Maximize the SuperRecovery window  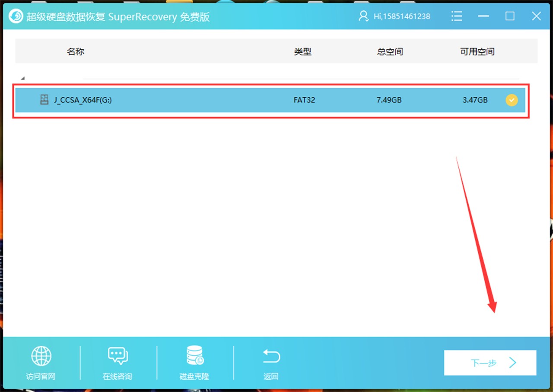point(510,16)
